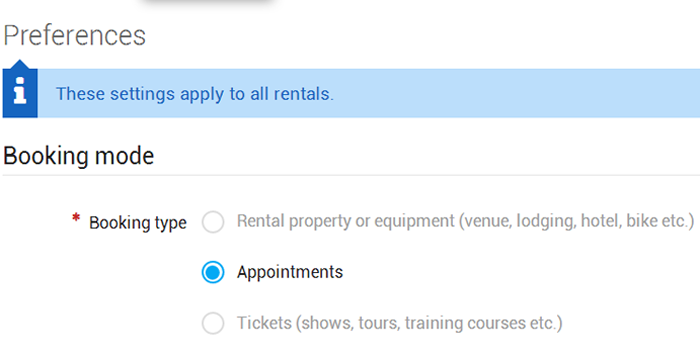Click the Appointments option label text
The height and width of the screenshot is (360, 700).
click(x=290, y=272)
